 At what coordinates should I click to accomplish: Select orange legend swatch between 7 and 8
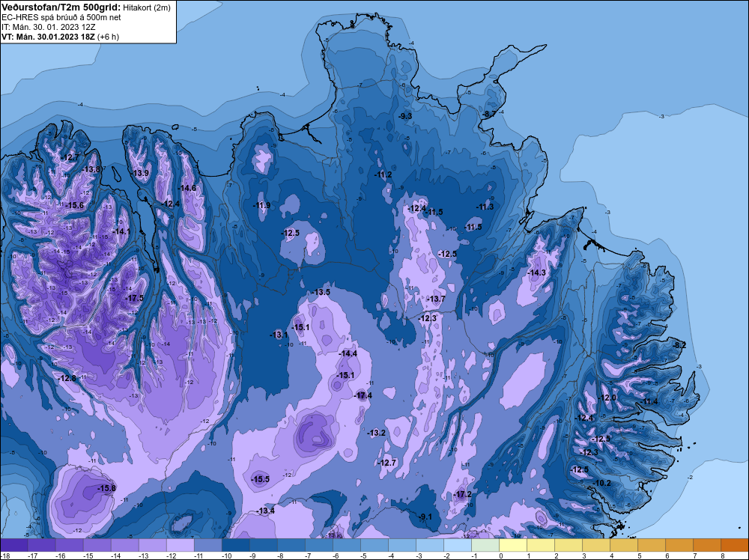pos(706,545)
